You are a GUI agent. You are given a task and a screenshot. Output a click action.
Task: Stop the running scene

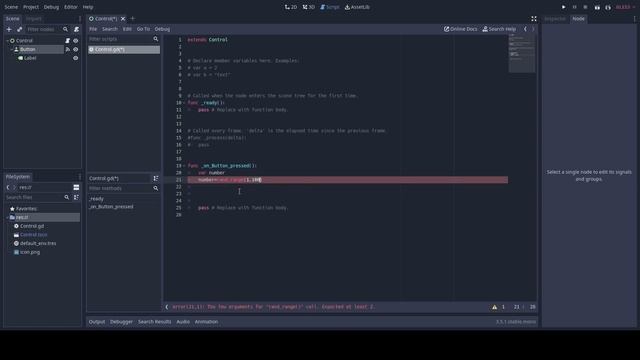point(585,7)
